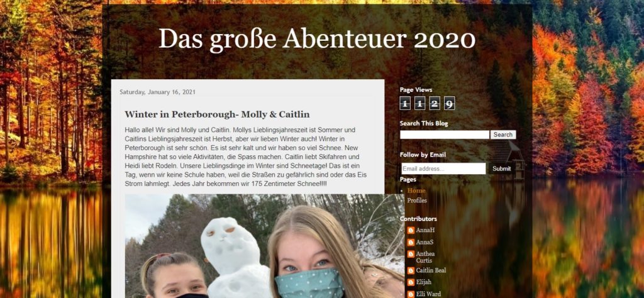This screenshot has width=644, height=298.
Task: Click the Search button
Action: click(503, 135)
